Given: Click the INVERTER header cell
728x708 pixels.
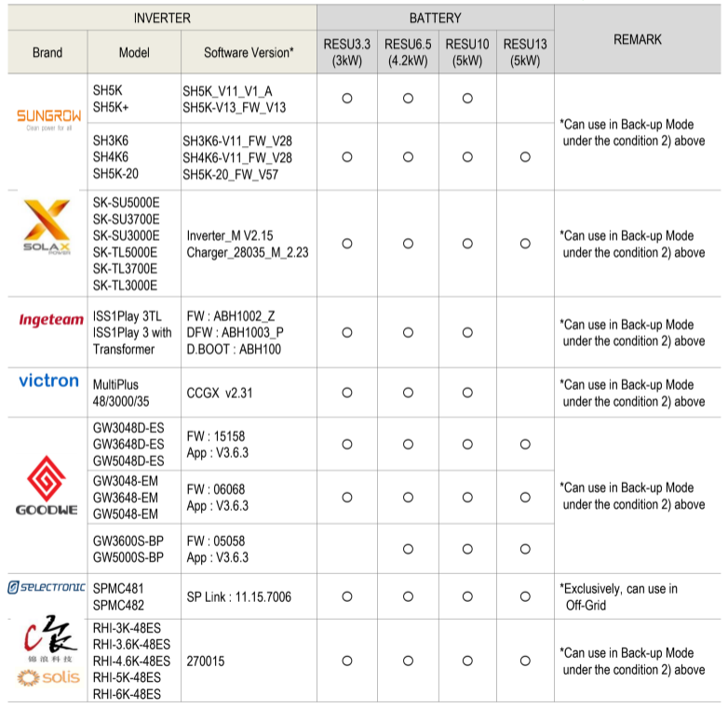Looking at the screenshot, I should tap(162, 18).
